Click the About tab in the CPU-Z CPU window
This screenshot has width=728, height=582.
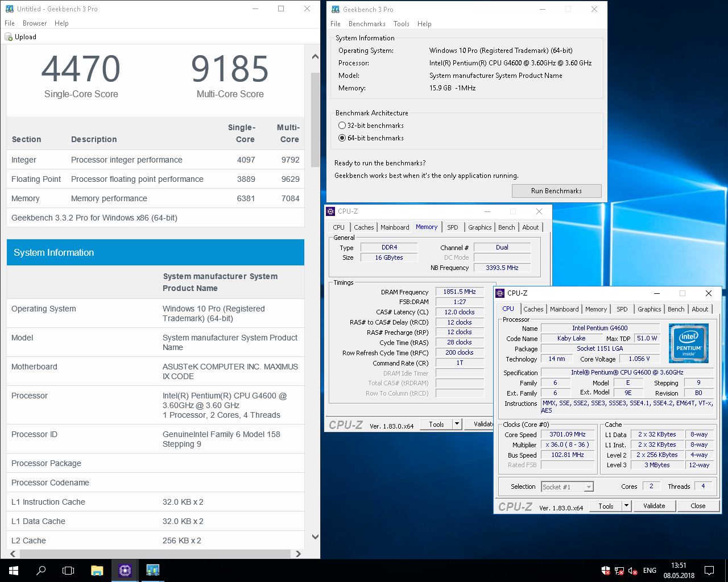pyautogui.click(x=700, y=309)
